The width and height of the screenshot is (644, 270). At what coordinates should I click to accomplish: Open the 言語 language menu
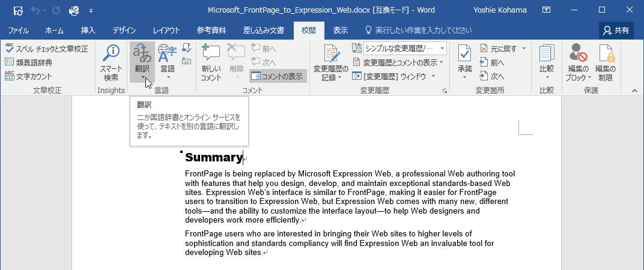tap(168, 63)
